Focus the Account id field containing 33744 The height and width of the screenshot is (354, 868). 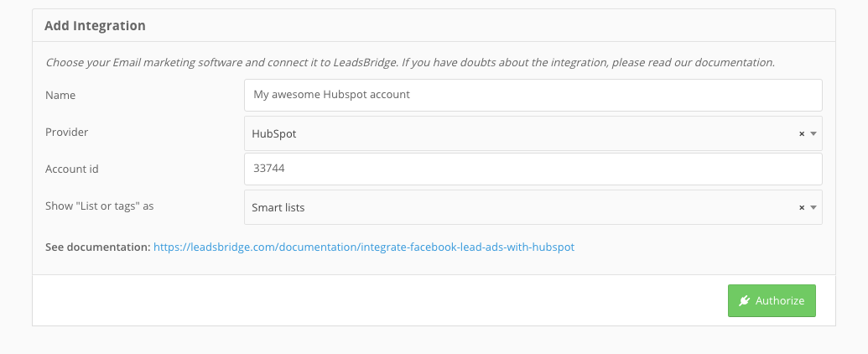coord(533,169)
